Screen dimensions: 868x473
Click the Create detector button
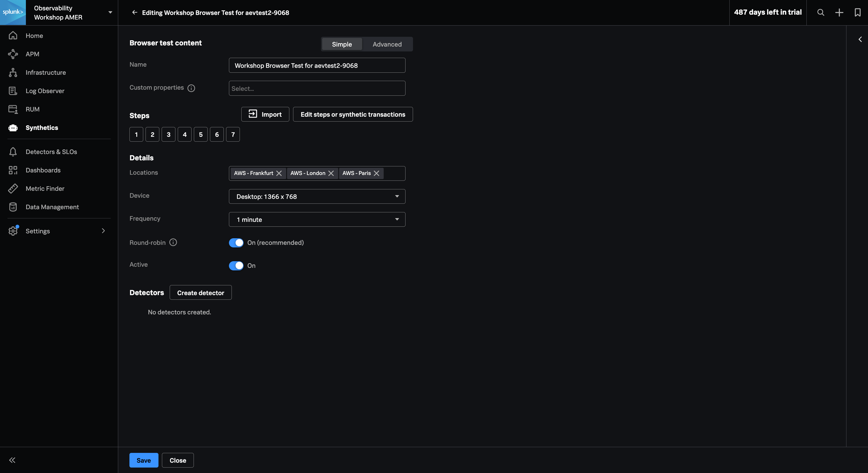200,293
